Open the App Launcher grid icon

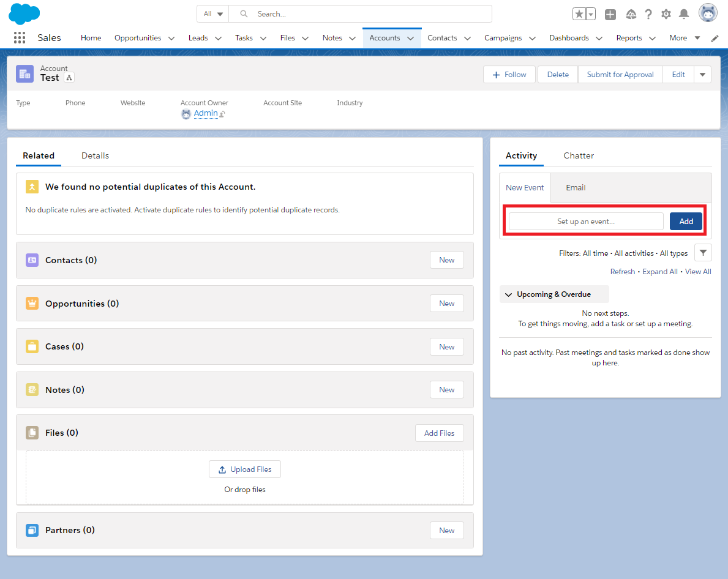[20, 38]
